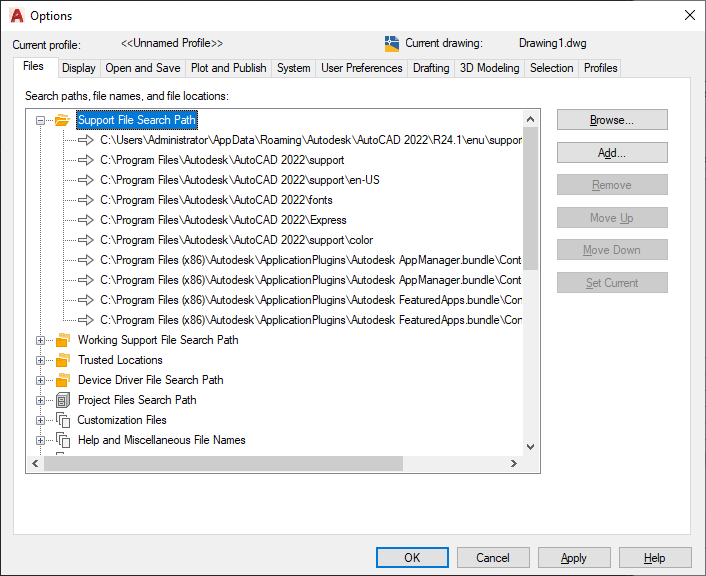Click the Apply button

(574, 558)
